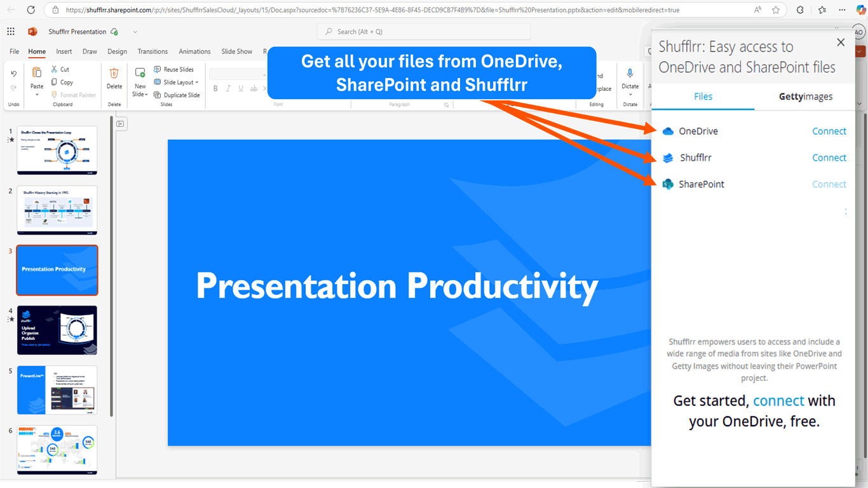Click the SharePoint icon in panel

coord(668,184)
